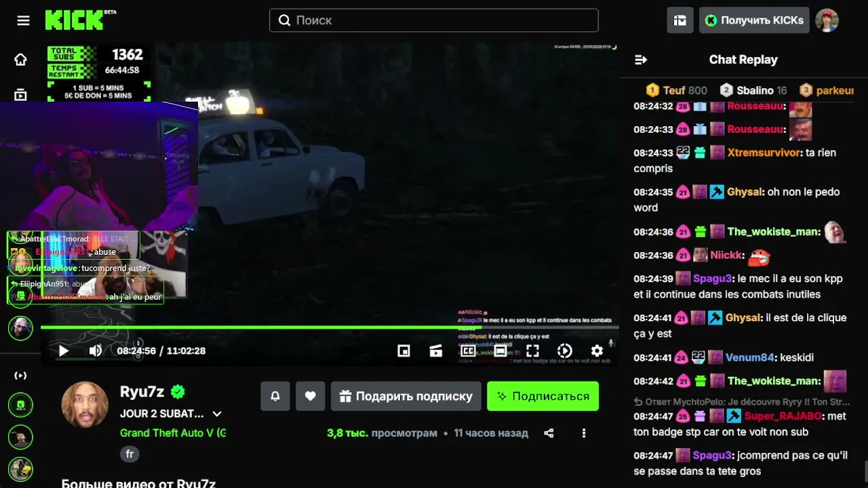Open the user profile avatar in the header
The width and height of the screenshot is (868, 488).
pos(827,20)
